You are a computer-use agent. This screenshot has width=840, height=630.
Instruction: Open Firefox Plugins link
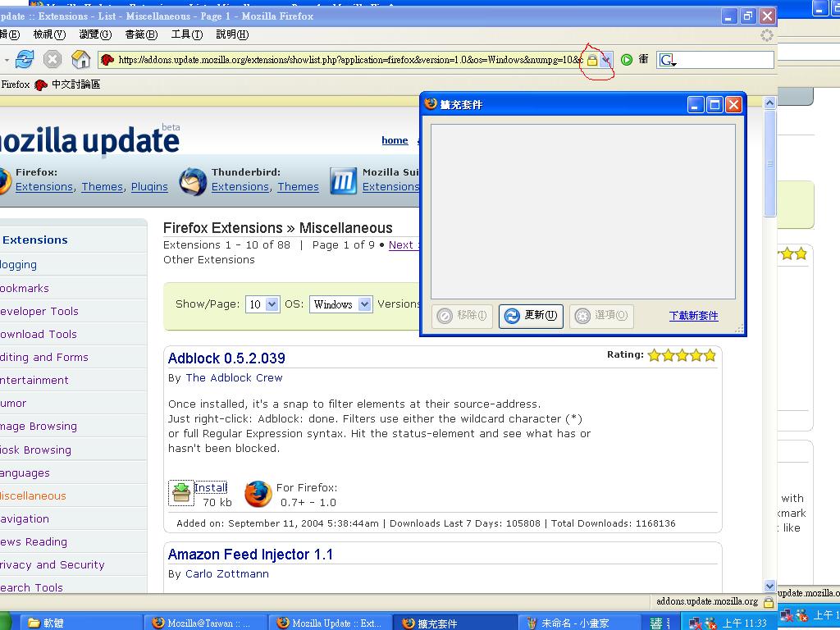(149, 186)
